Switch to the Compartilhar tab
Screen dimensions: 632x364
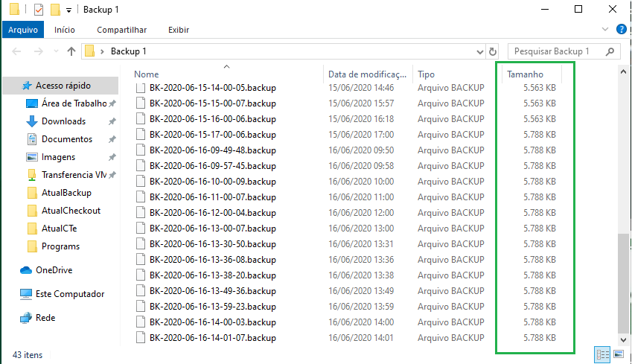click(122, 30)
